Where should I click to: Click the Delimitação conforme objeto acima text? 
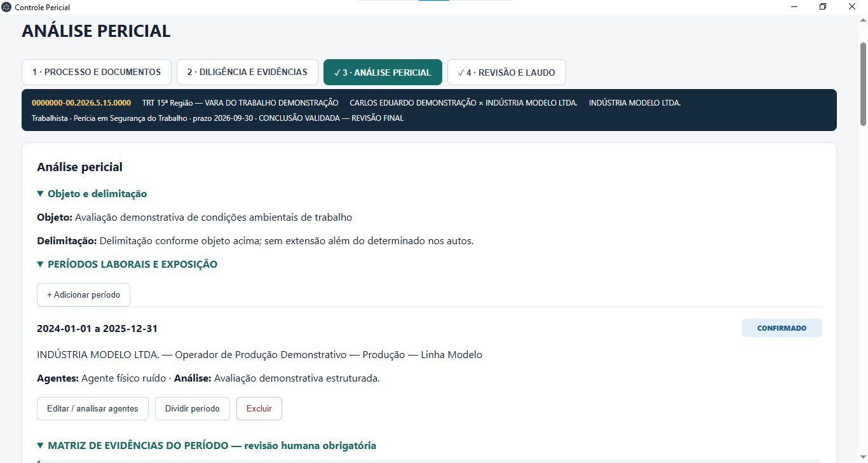pos(255,241)
